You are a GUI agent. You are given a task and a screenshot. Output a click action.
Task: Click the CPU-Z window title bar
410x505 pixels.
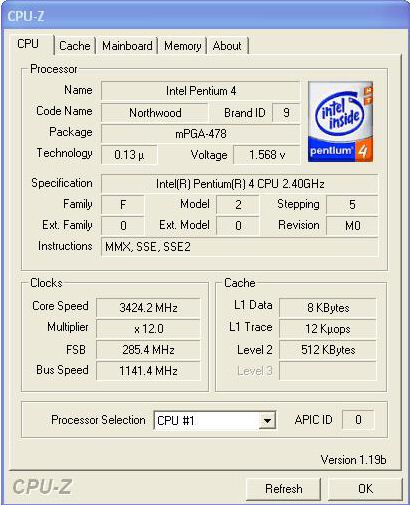205,16
